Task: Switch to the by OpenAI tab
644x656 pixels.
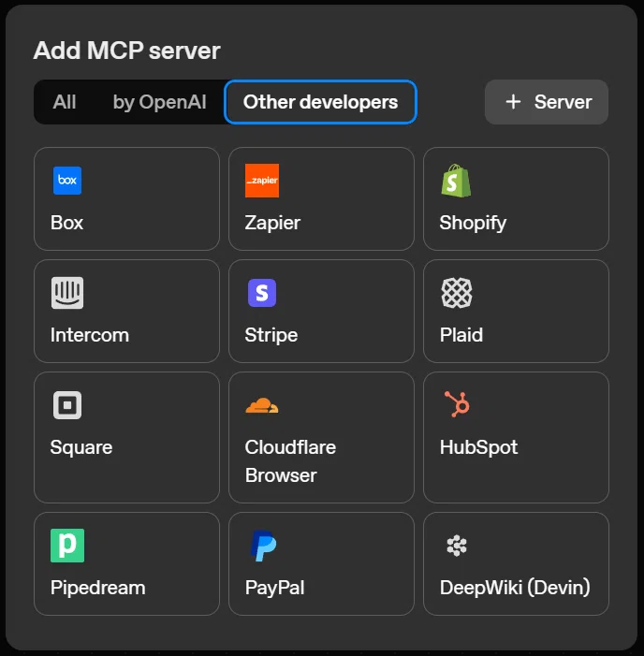Action: click(159, 102)
